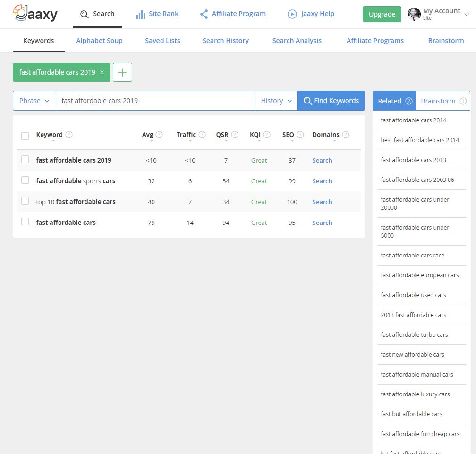Click the Search magnifier icon in top nav

point(84,14)
